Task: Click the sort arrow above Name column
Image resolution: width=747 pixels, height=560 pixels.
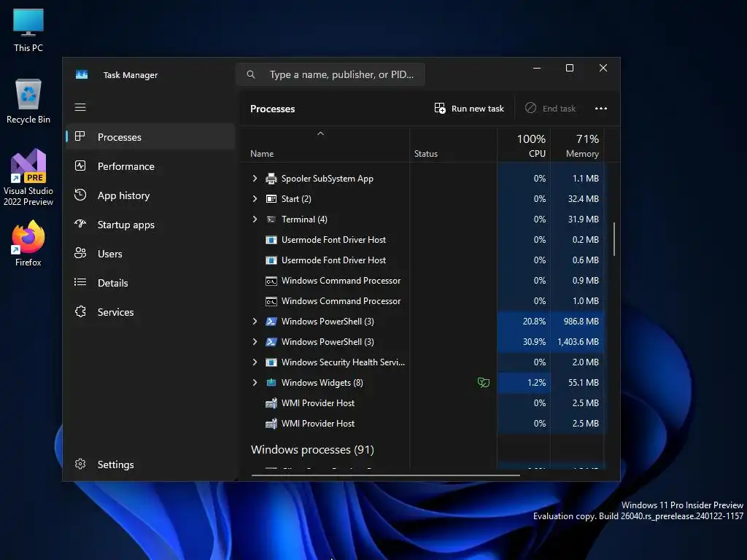Action: point(321,134)
